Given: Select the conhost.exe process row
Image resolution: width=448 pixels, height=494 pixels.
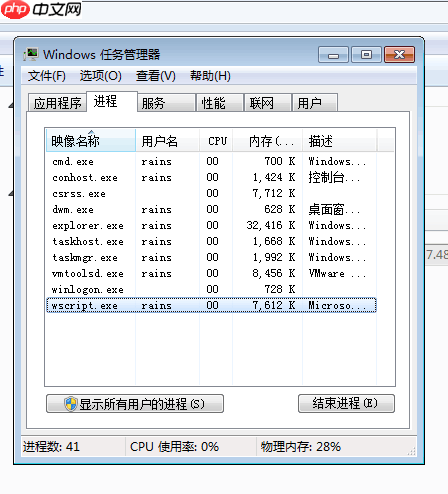Looking at the screenshot, I should 211,177.
